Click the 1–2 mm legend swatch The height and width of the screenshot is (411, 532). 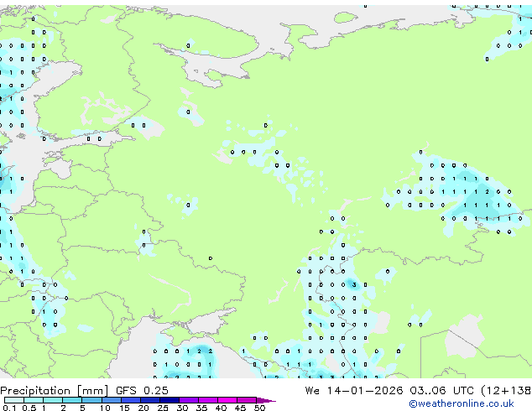click(53, 400)
